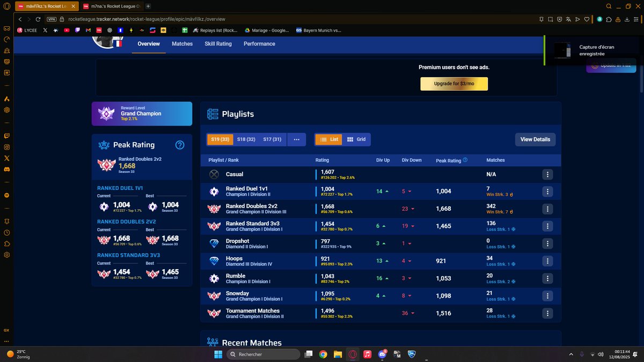Click the View Details button

pos(535,139)
